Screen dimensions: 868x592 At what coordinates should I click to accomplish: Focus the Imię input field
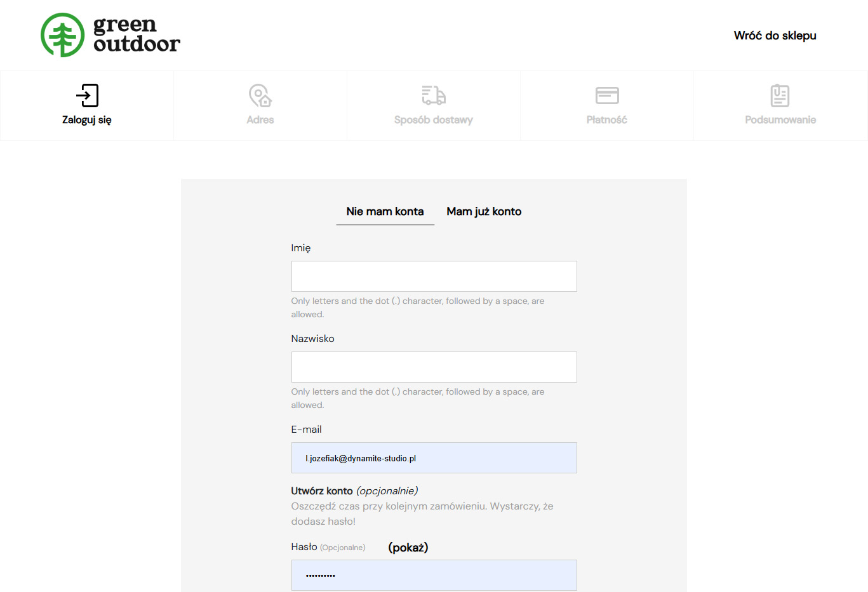pos(434,277)
